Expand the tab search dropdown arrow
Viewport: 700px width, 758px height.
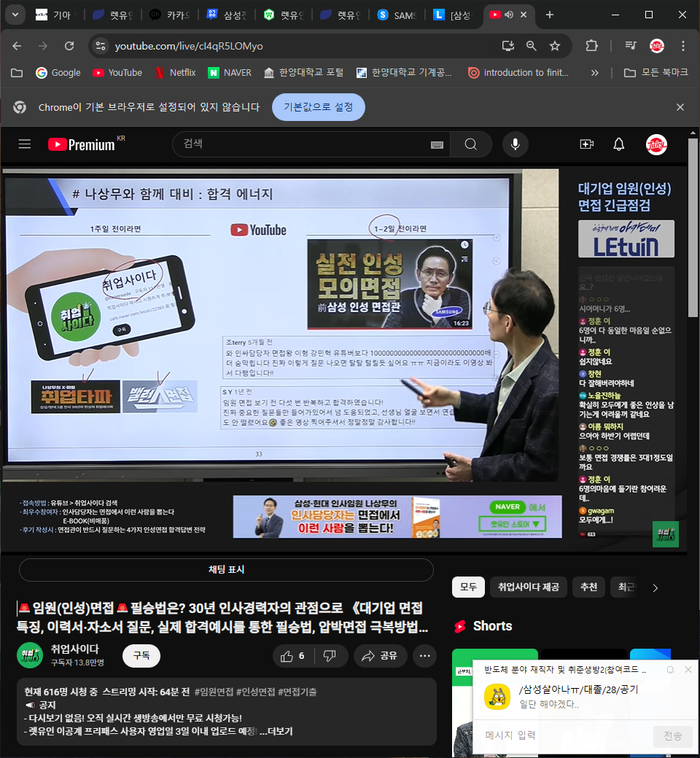(x=15, y=15)
